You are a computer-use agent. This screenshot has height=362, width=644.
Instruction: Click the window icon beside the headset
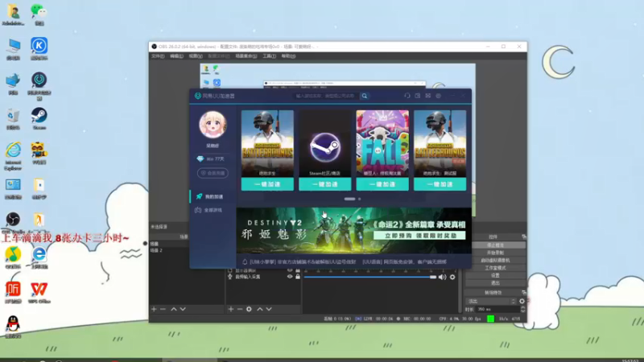417,96
